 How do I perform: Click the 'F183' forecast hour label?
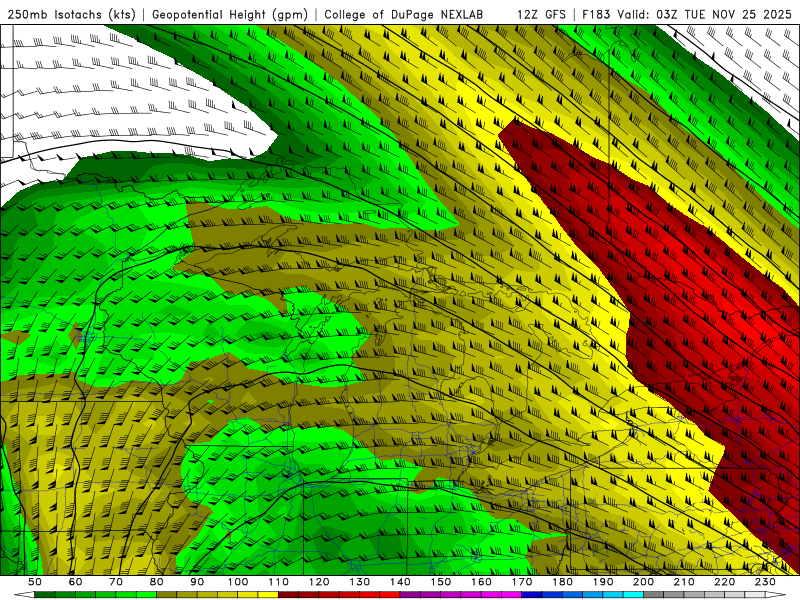(596, 14)
